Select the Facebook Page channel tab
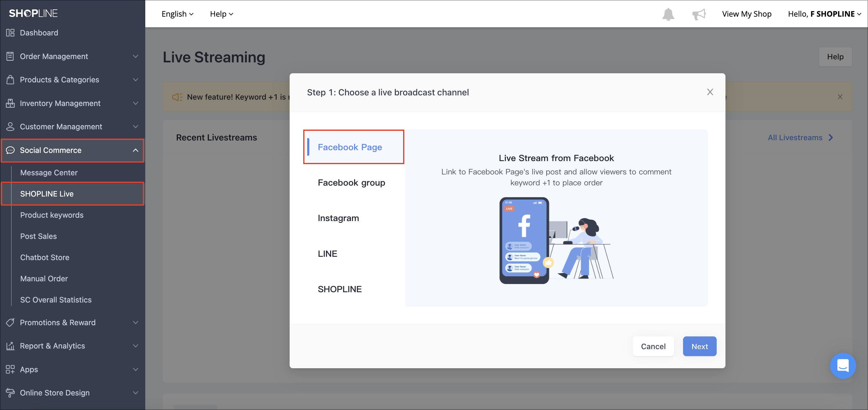Screen dimensions: 868x410 354,147
